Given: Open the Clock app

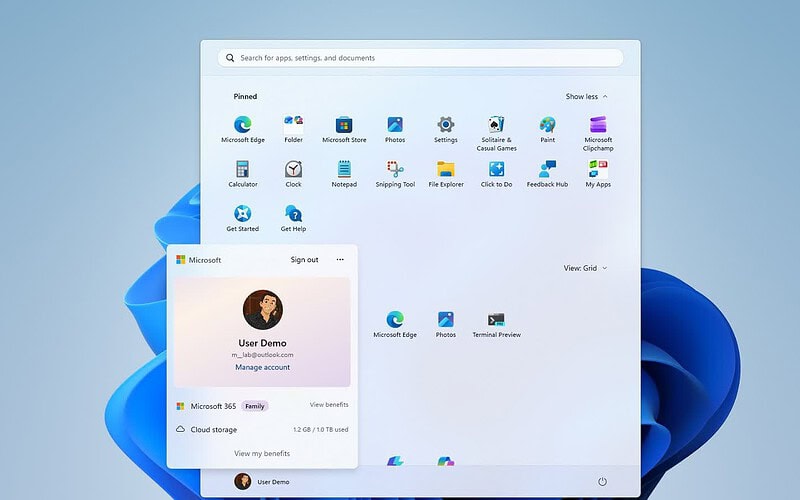Looking at the screenshot, I should click(x=293, y=174).
